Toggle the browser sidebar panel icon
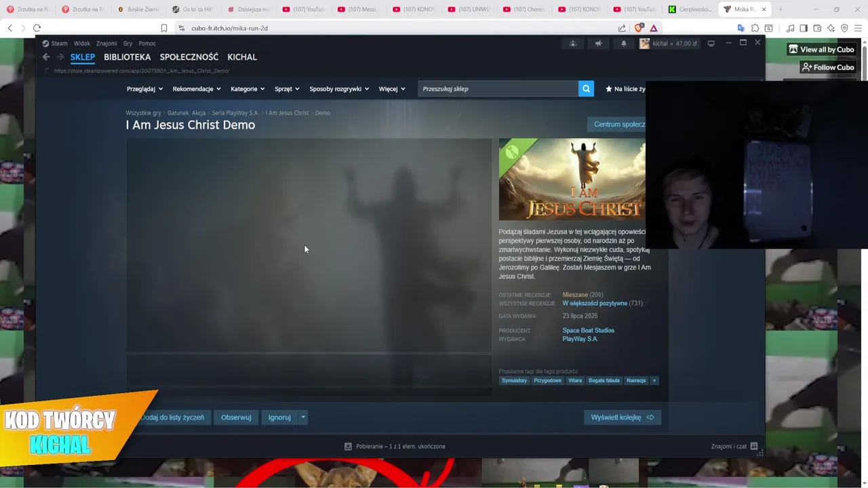The image size is (868, 488). coord(804,28)
